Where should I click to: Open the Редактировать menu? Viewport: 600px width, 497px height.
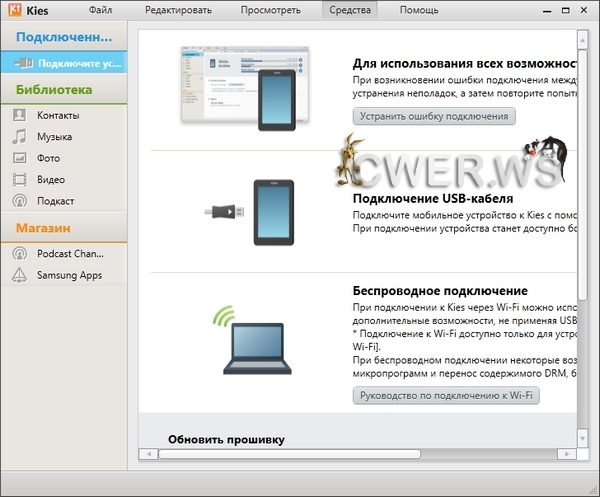[x=178, y=10]
